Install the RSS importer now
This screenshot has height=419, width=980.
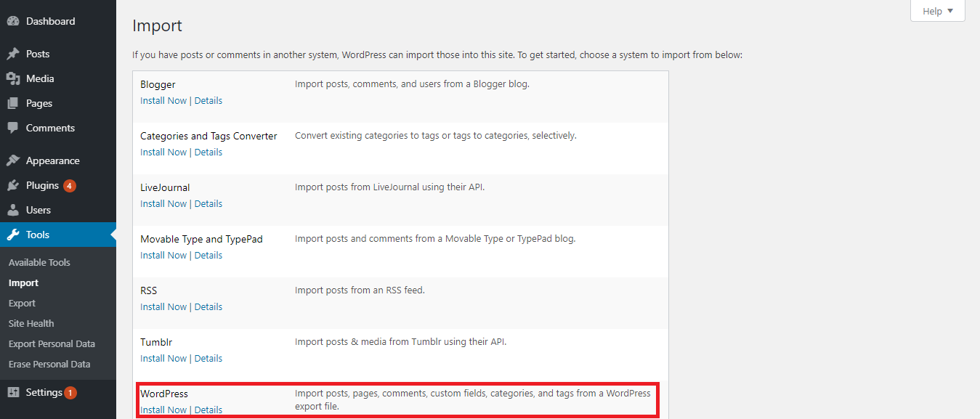pos(163,306)
